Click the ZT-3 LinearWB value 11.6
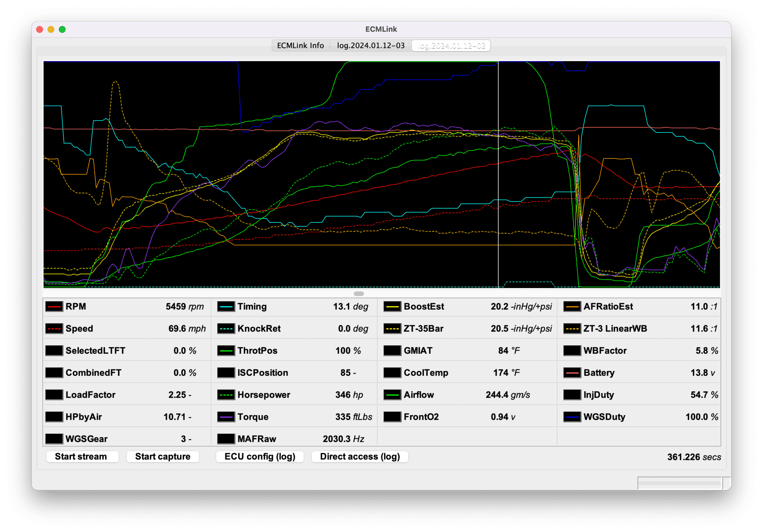Viewport: 763px width, 532px height. point(699,329)
